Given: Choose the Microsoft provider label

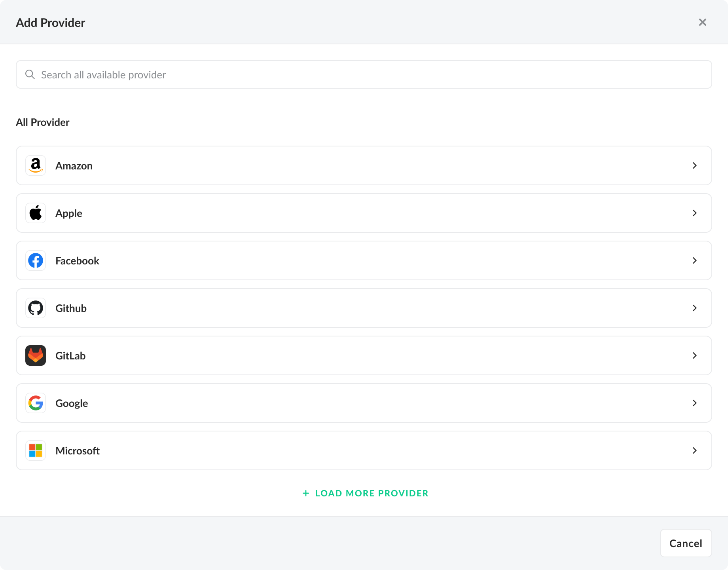Looking at the screenshot, I should 78,451.
